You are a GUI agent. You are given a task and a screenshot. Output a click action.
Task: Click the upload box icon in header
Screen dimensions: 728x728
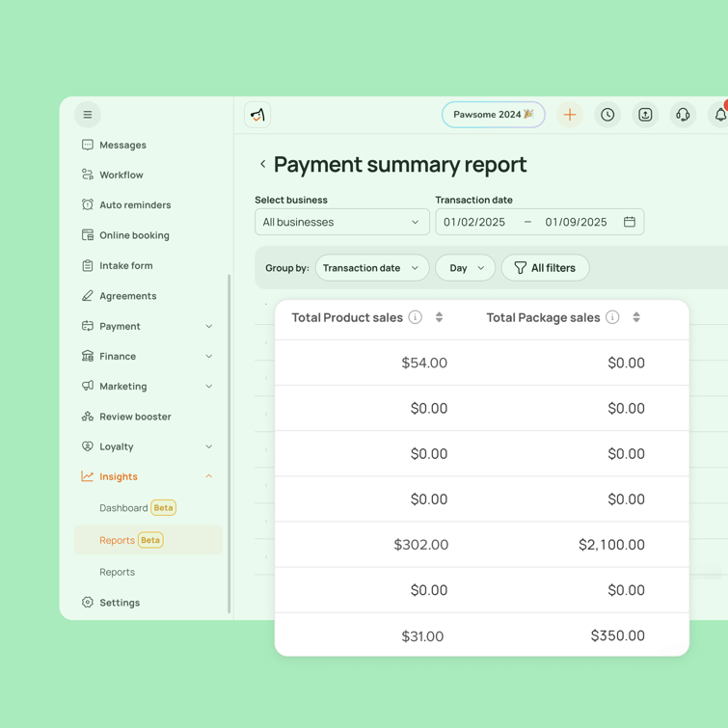(x=645, y=114)
